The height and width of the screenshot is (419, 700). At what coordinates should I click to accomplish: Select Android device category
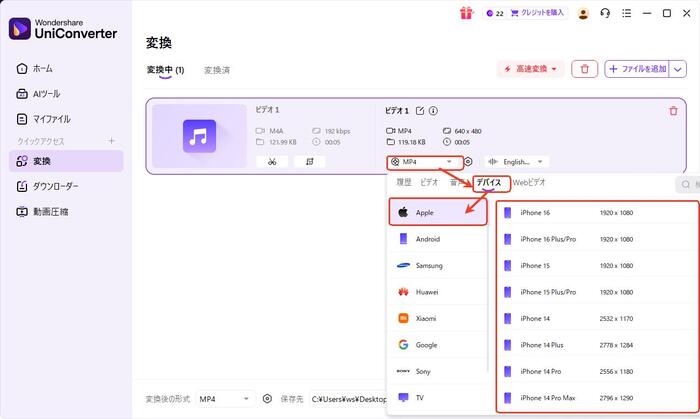(x=438, y=239)
